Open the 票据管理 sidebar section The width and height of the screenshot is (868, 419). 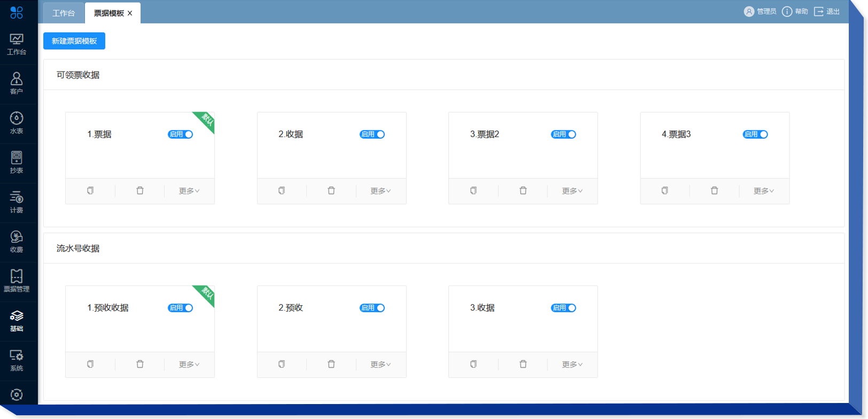coord(17,282)
